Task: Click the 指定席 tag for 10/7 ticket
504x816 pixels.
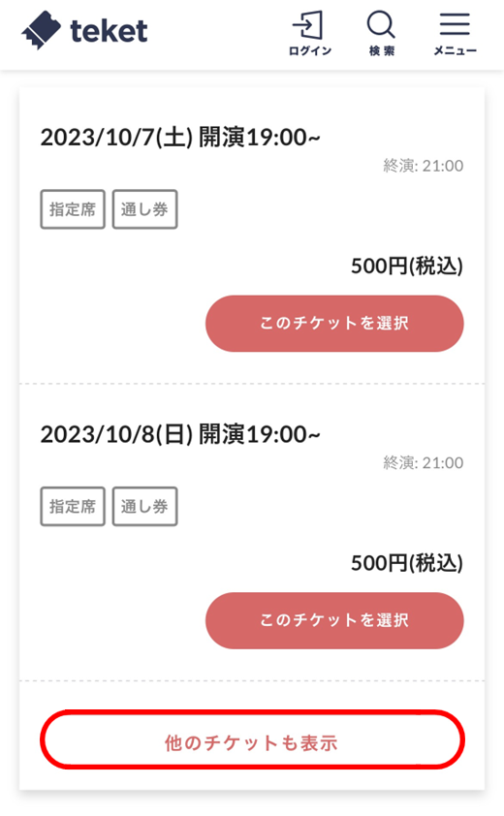Action: 73,209
